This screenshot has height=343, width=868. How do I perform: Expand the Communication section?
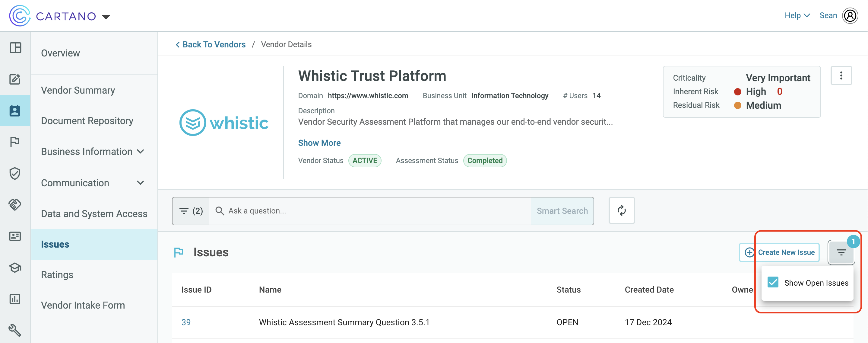tap(93, 183)
